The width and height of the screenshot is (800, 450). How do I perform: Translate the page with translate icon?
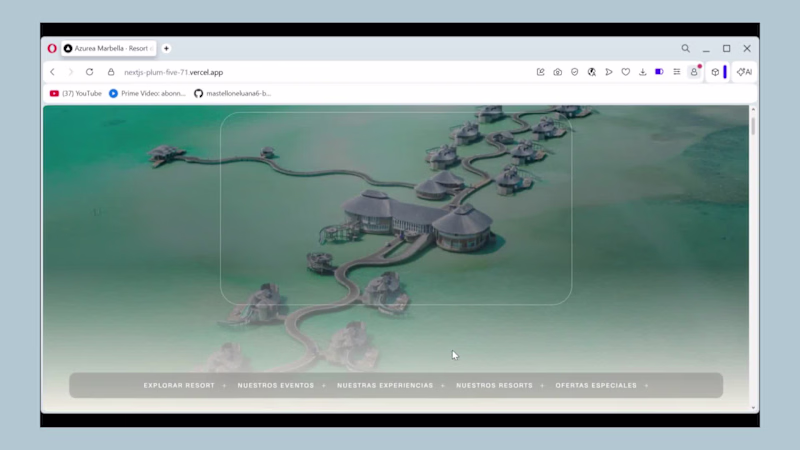click(592, 72)
